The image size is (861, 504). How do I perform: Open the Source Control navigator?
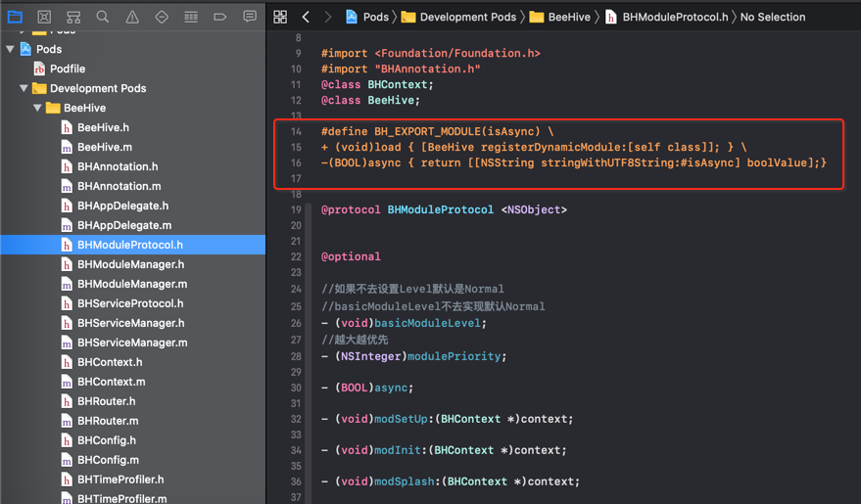44,17
